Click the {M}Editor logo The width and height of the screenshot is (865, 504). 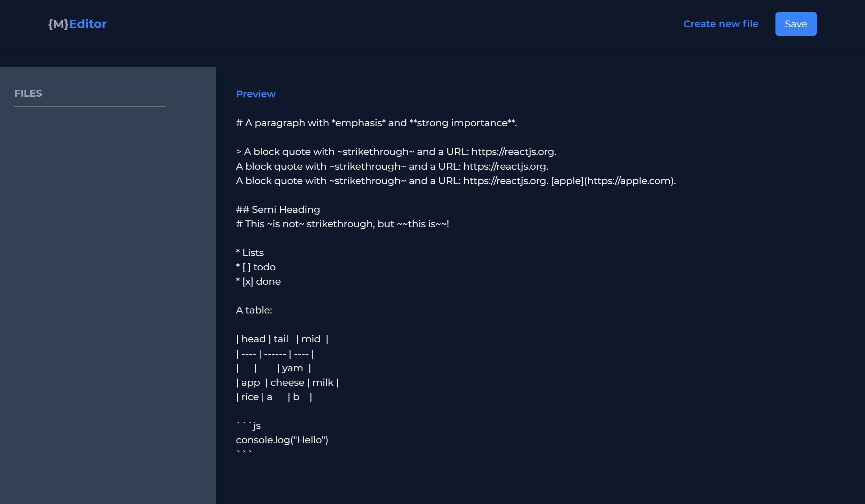[x=77, y=24]
